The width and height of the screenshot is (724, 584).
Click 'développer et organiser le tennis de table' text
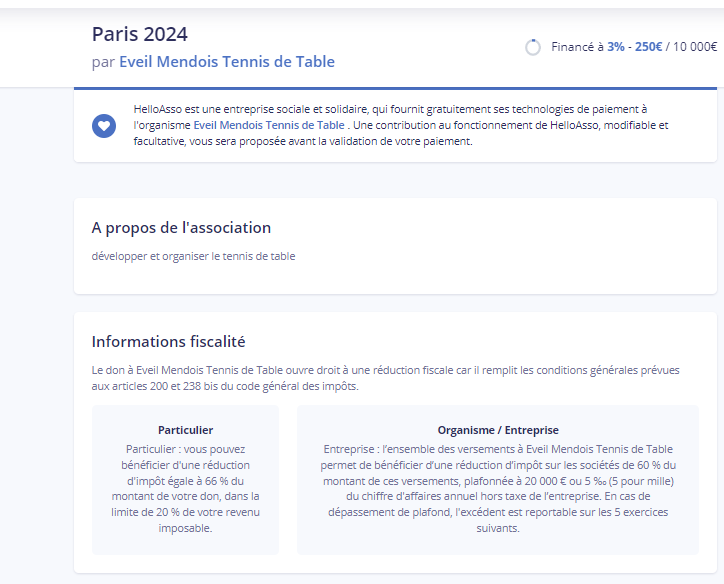point(193,256)
